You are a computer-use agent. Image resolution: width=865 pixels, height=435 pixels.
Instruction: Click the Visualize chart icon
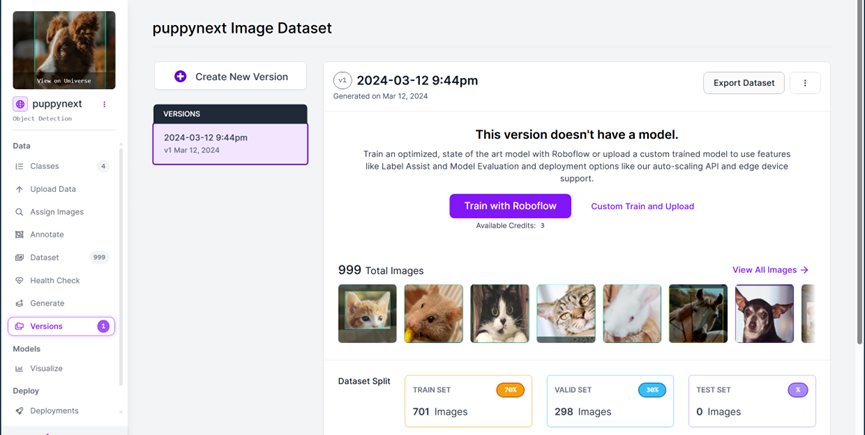(19, 368)
